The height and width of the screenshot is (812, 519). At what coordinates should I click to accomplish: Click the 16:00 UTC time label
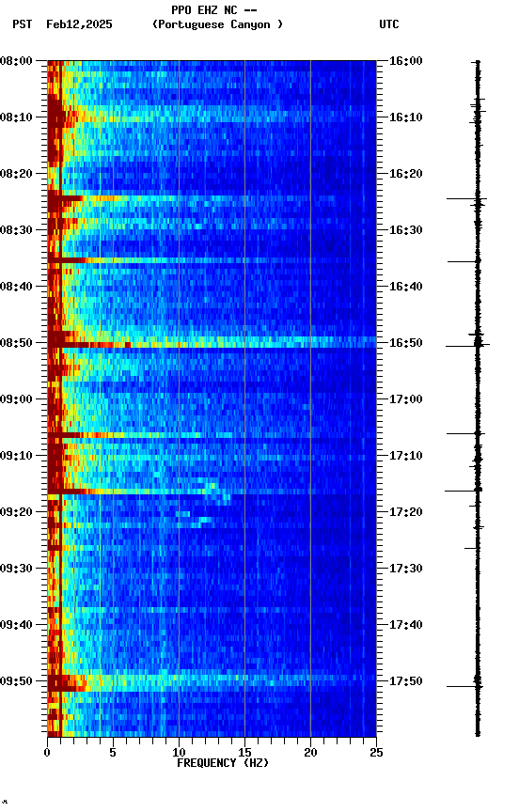point(405,61)
